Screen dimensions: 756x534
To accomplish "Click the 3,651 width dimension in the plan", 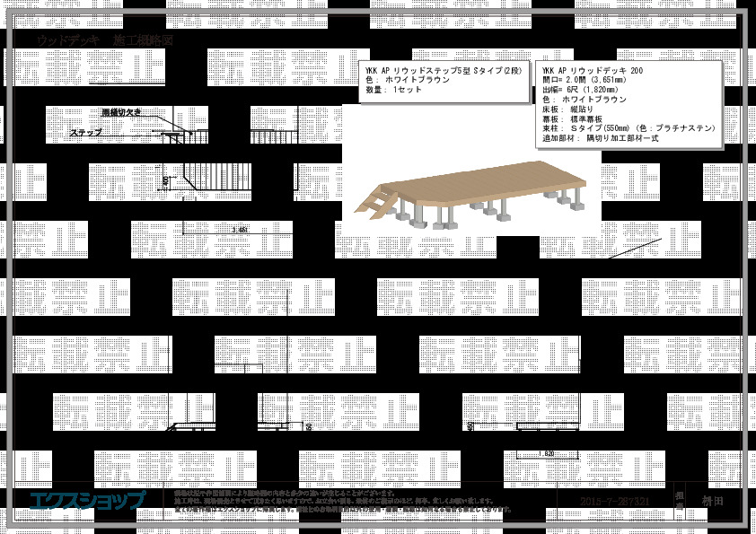I will (x=240, y=230).
